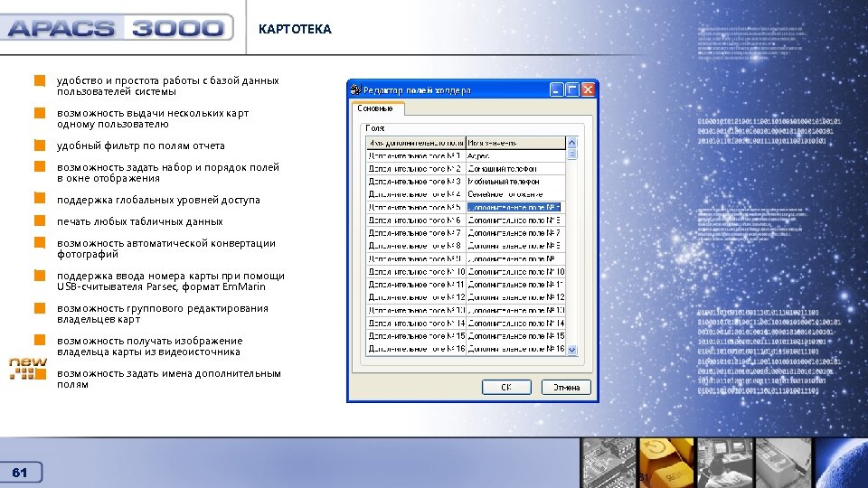Select first-column cell Дополнительное поле № 12
Screen dimensions: 868x488
coord(416,297)
